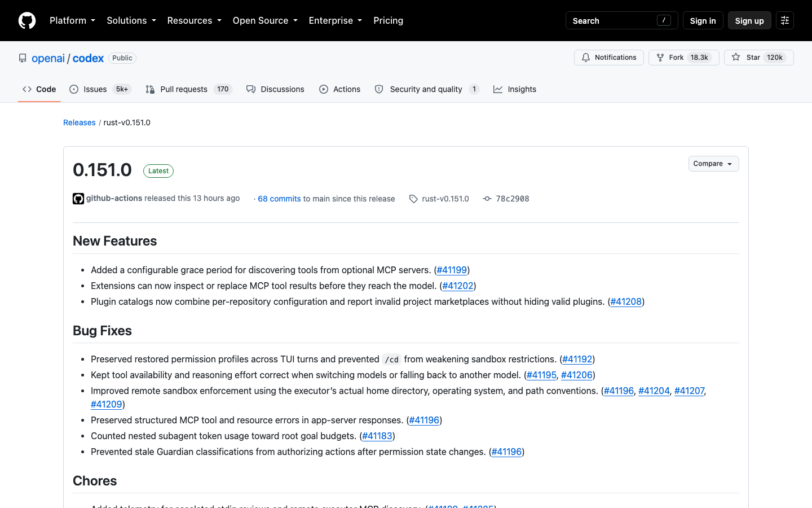
Task: Click the tag icon beside rust-v0.151.0
Action: click(x=413, y=199)
